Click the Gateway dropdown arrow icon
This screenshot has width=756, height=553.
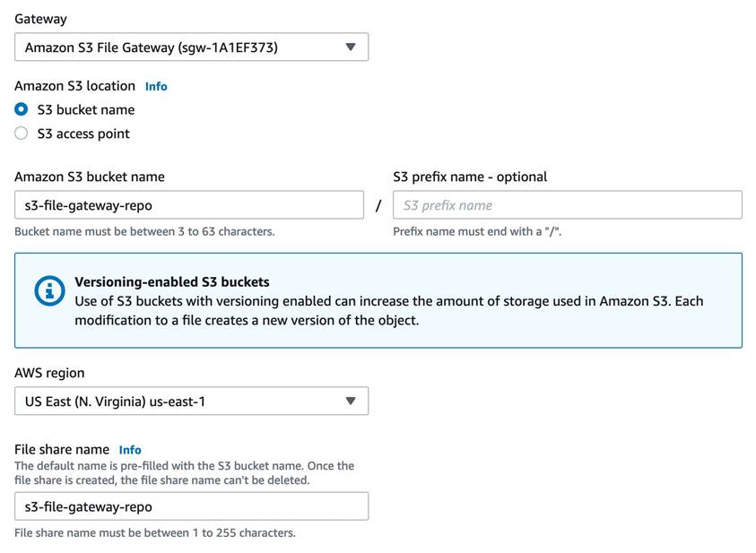click(x=351, y=48)
